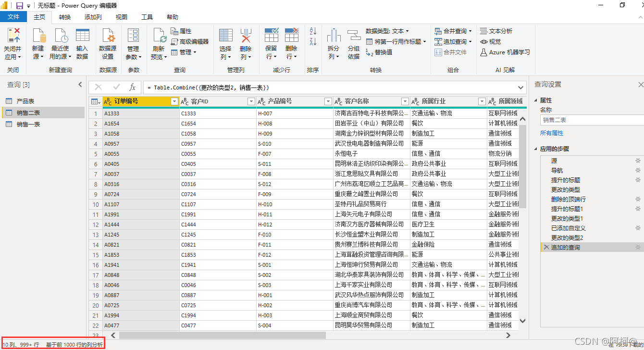The height and width of the screenshot is (350, 644).
Task: Open filter dropdown for 所属行业 column
Action: (482, 101)
